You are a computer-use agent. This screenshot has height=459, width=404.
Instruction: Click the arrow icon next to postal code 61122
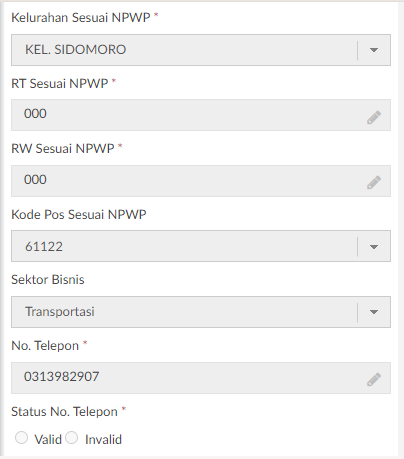tap(374, 247)
